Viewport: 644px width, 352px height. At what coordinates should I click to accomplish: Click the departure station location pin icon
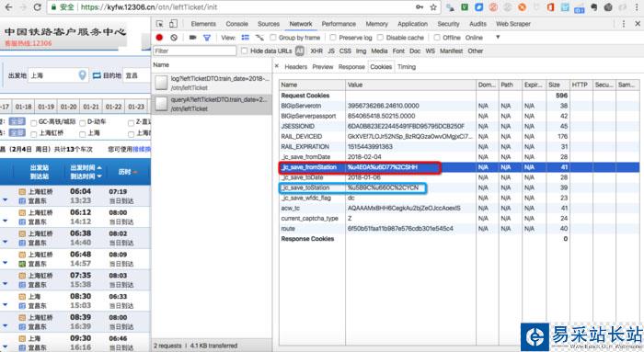pos(82,75)
